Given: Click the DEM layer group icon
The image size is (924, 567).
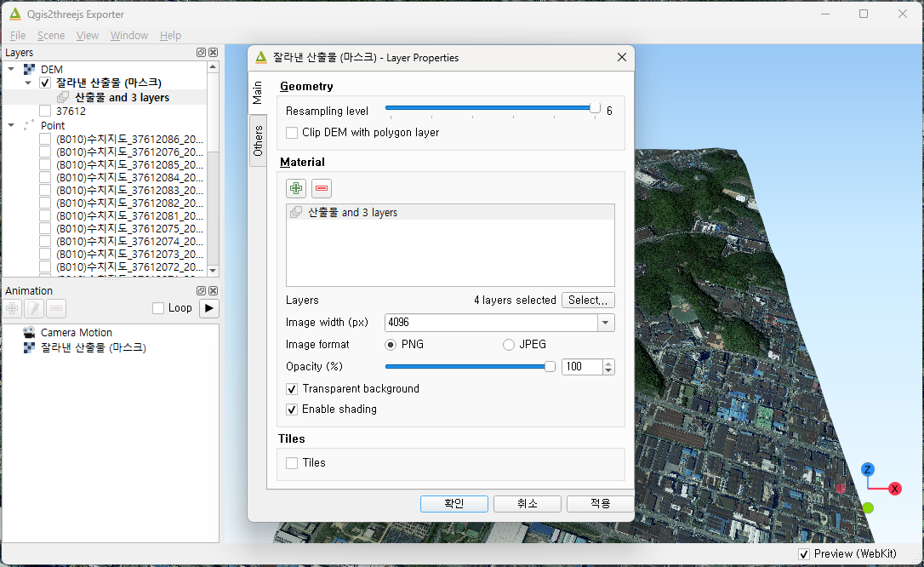Looking at the screenshot, I should (29, 70).
